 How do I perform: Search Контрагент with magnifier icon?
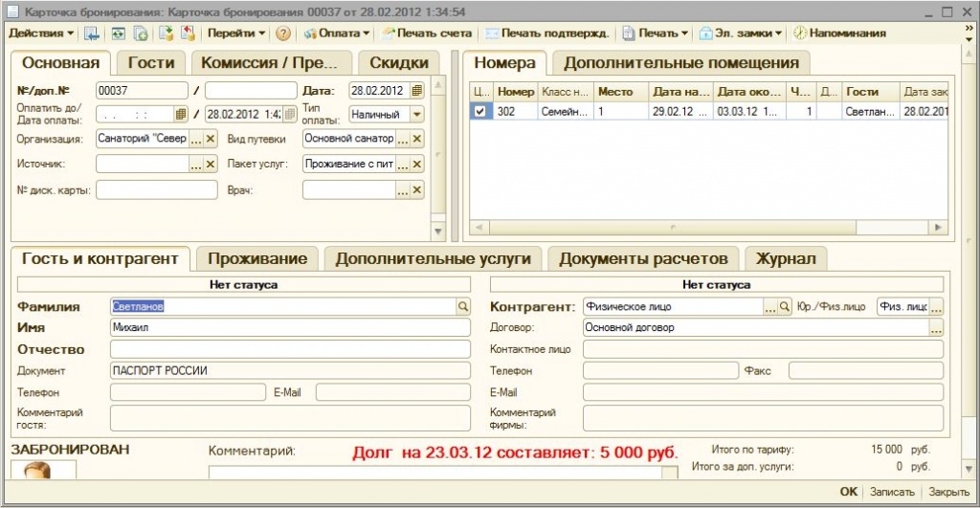tap(785, 307)
